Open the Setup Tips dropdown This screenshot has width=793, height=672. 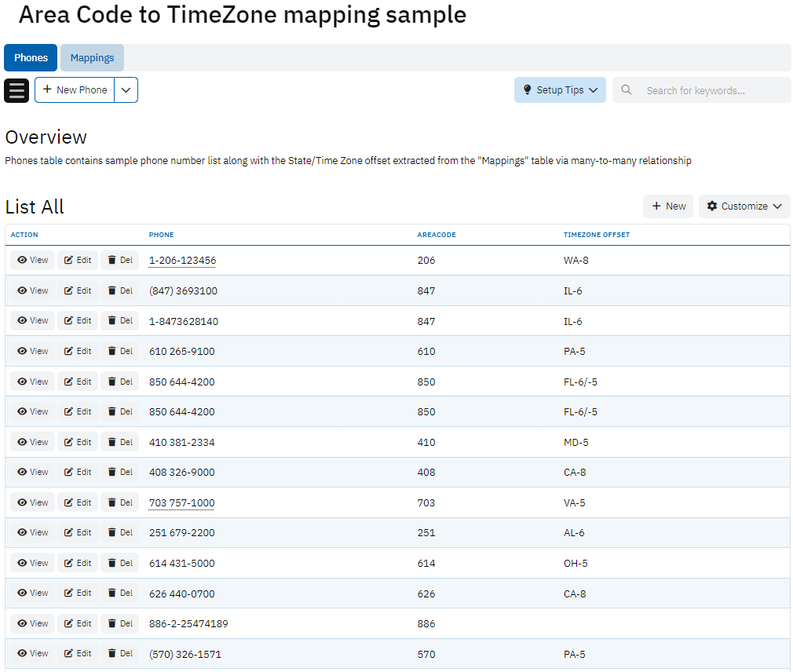click(x=559, y=90)
